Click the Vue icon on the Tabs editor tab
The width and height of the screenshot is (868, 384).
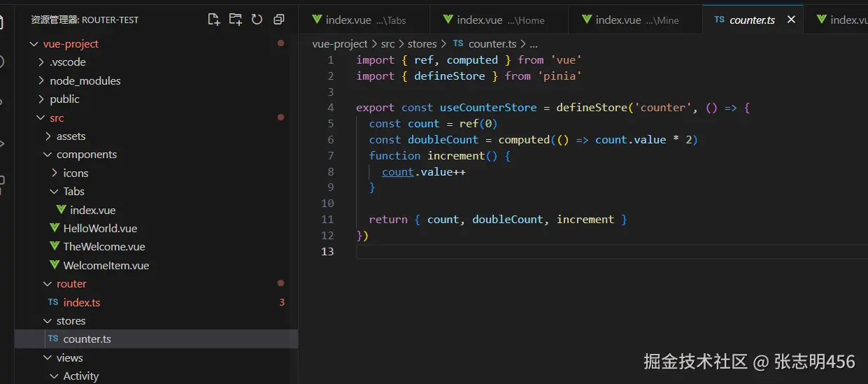click(x=317, y=20)
